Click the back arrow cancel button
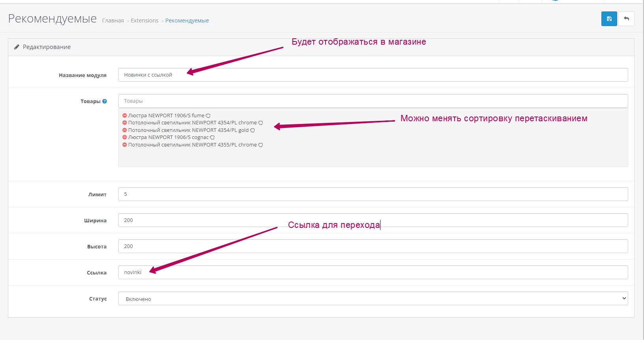 [x=626, y=19]
